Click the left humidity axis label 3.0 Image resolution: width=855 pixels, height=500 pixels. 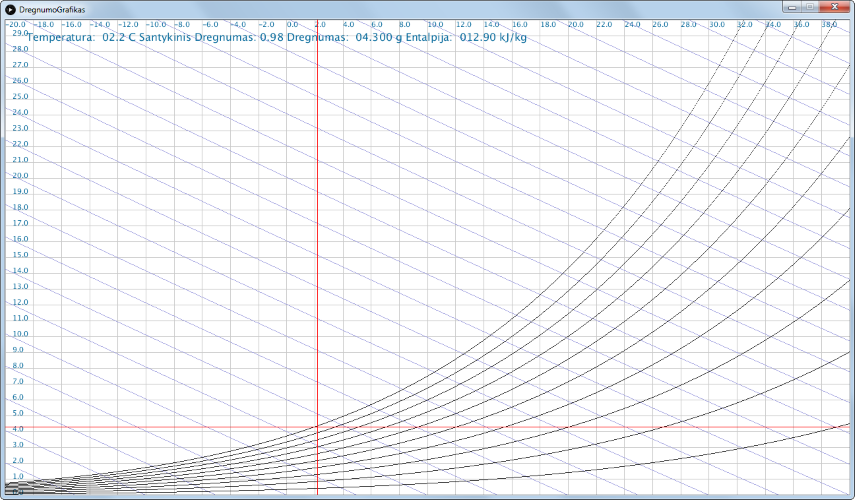pos(18,445)
